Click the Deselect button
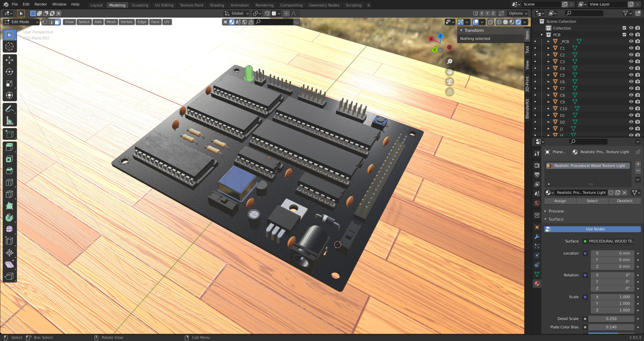The height and width of the screenshot is (341, 644). click(624, 201)
